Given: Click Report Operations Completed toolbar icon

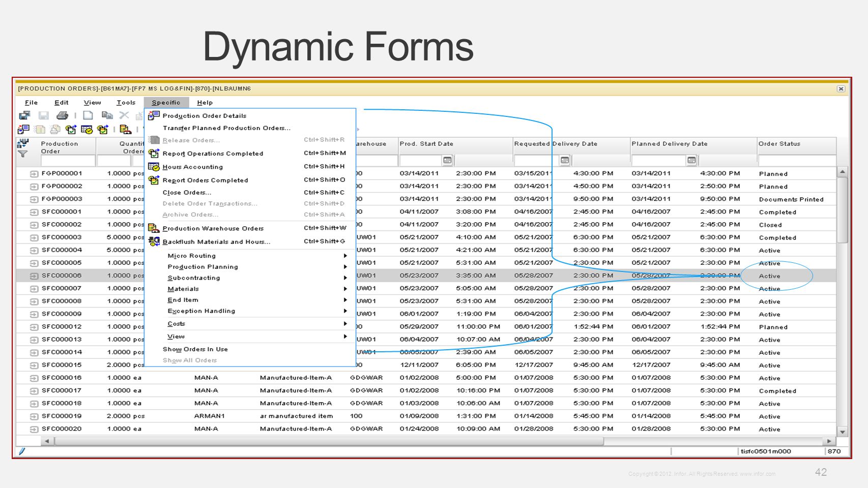Looking at the screenshot, I should pyautogui.click(x=71, y=130).
